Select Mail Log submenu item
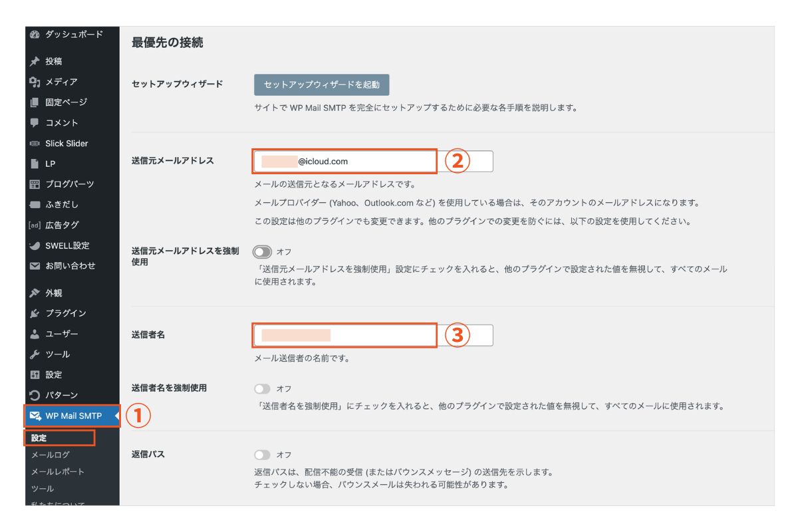 point(51,455)
